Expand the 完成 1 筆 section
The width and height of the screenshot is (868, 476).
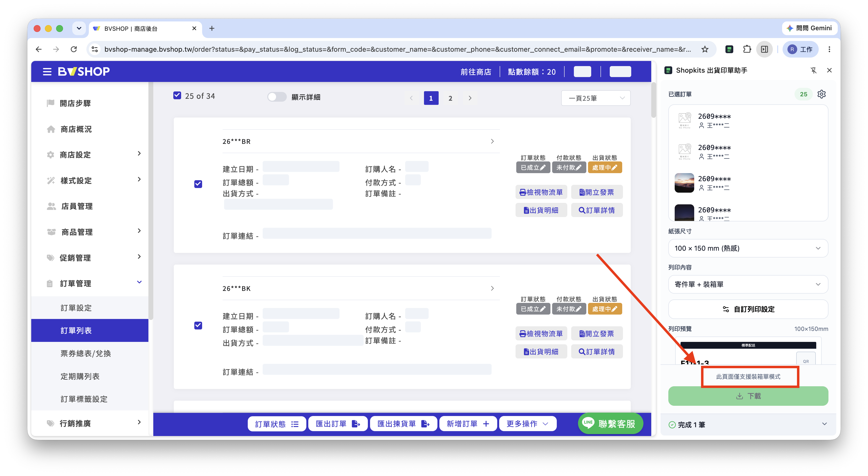748,424
